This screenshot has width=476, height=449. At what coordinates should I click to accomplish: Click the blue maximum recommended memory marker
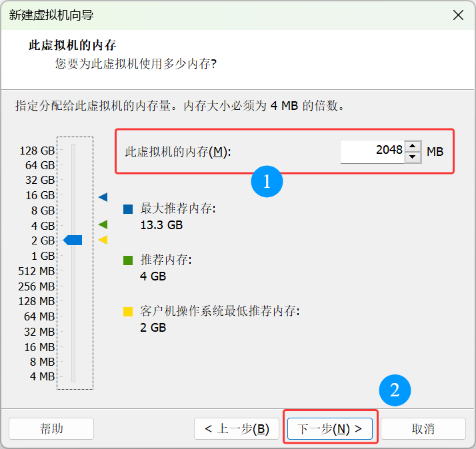tap(103, 197)
